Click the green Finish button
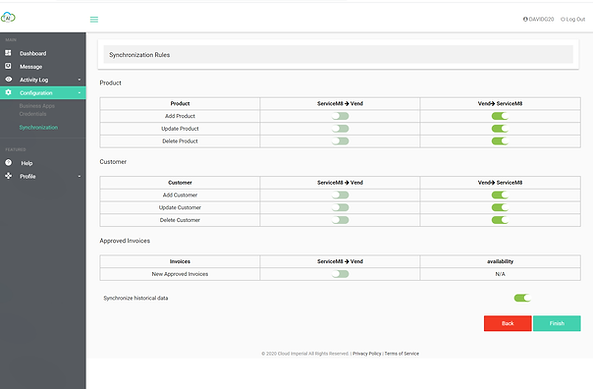Screen dimensions: 593x389 point(557,323)
